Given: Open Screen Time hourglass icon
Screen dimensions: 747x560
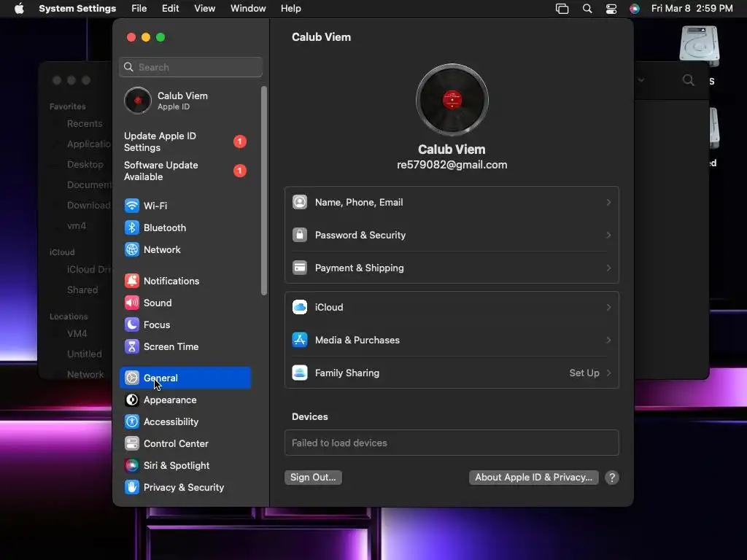Looking at the screenshot, I should tap(132, 346).
